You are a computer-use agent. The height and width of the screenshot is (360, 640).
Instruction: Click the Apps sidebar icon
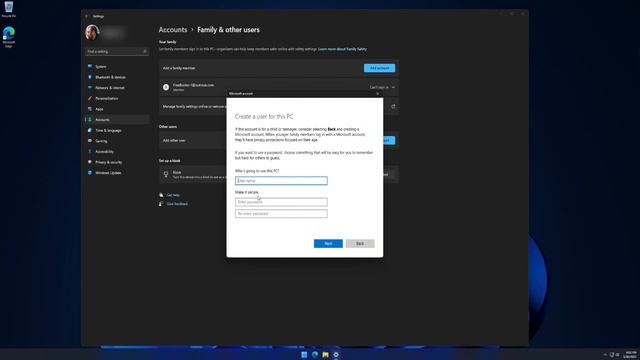click(x=90, y=109)
